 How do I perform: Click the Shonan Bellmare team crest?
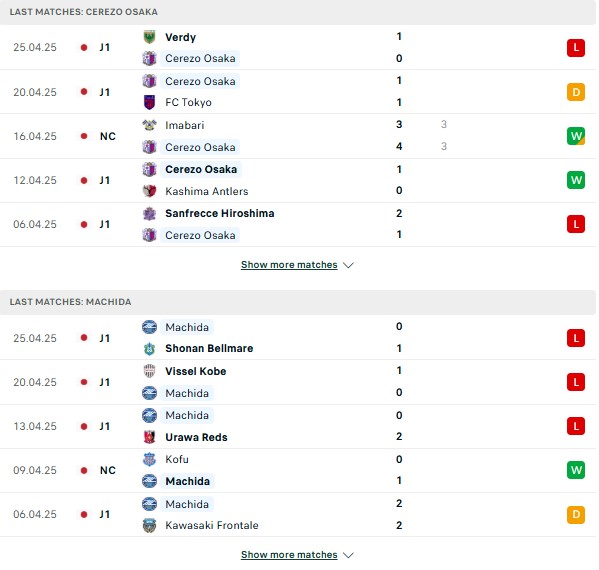pyautogui.click(x=149, y=348)
